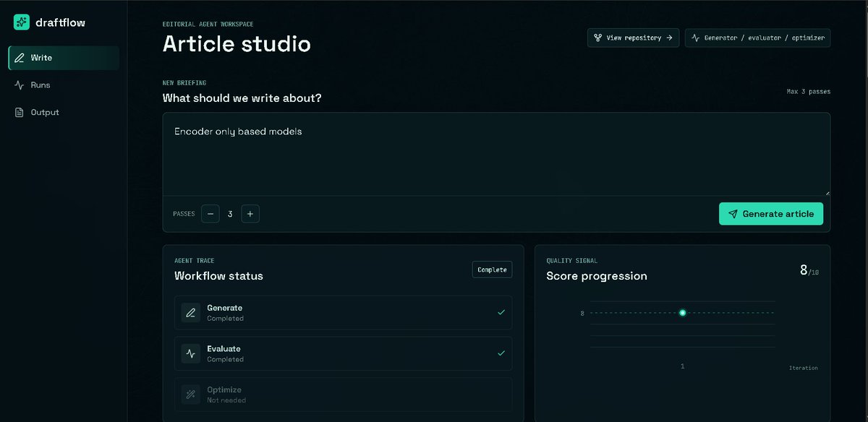Select the Generate workflow step row
The height and width of the screenshot is (422, 868).
[x=343, y=313]
